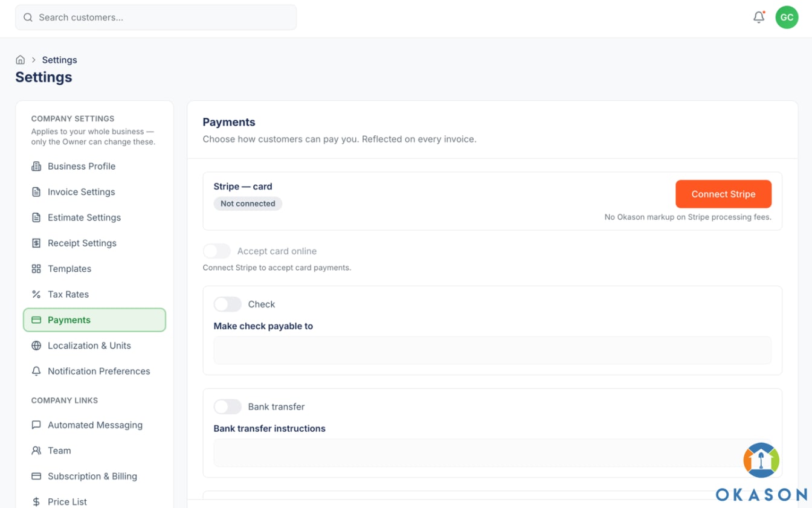Click the Invoice Settings document icon

tap(36, 192)
